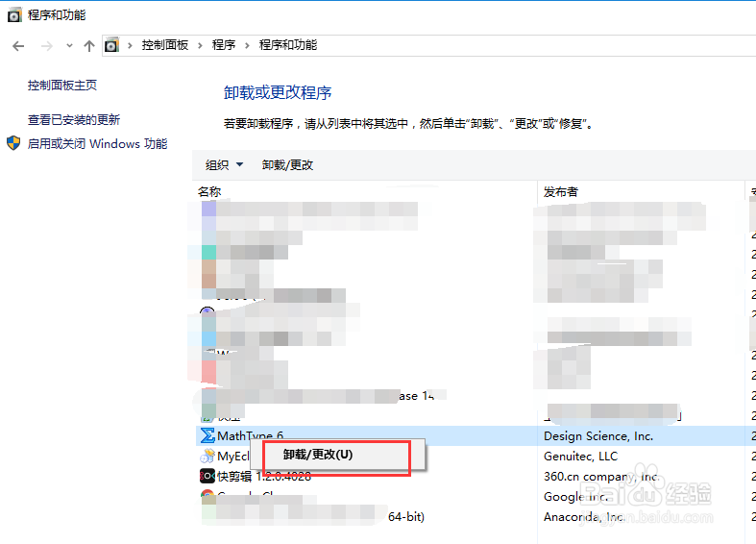This screenshot has height=544, width=756.
Task: Click the MyEclipse program icon
Action: pyautogui.click(x=207, y=456)
